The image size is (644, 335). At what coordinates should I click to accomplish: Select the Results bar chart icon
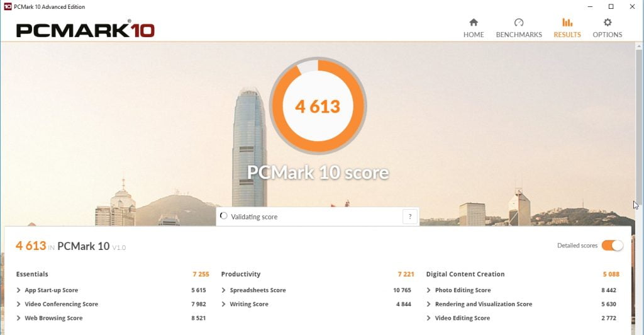567,22
